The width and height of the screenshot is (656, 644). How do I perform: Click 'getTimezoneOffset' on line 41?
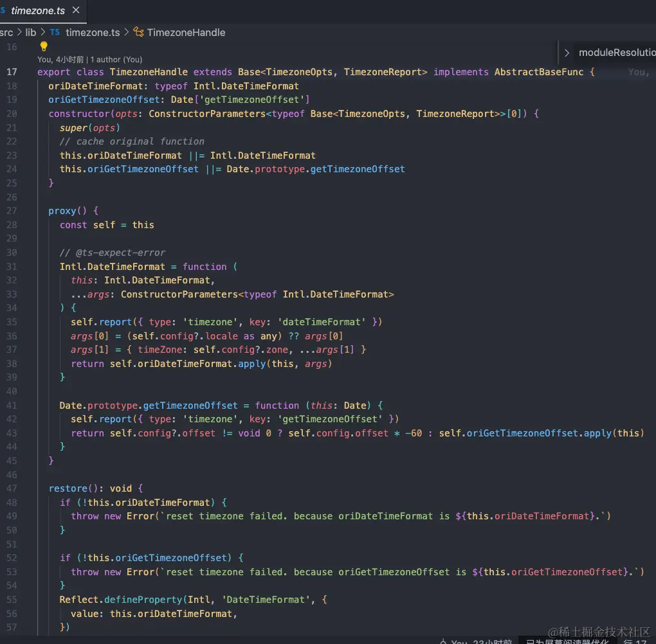click(190, 405)
